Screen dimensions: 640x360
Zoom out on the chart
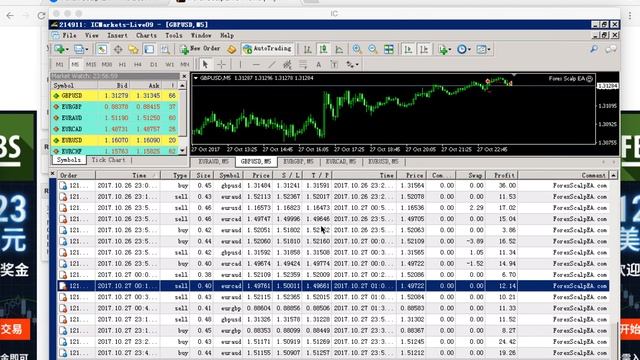tap(373, 49)
